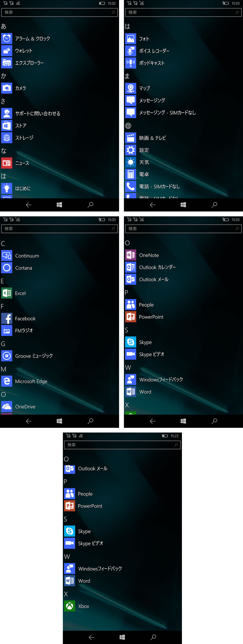Tap the Windows Start button on the 15:02 screen
This screenshot has height=644, width=243.
59,205
